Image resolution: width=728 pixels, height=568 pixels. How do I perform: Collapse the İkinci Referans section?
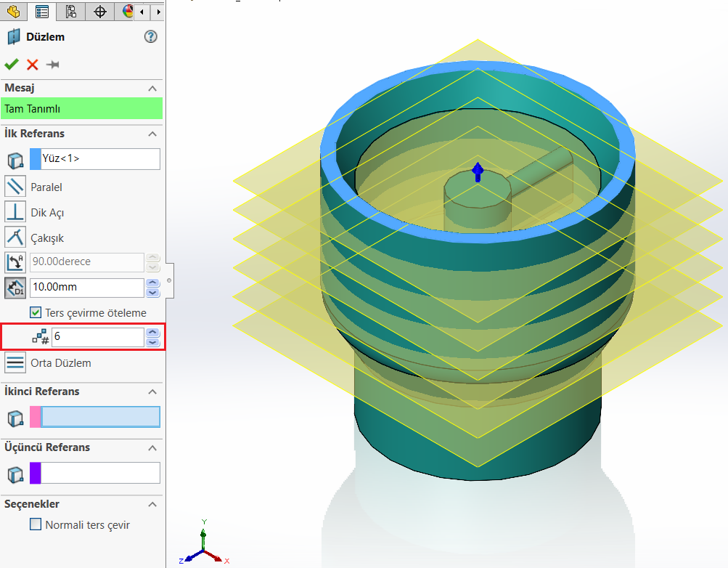[152, 391]
